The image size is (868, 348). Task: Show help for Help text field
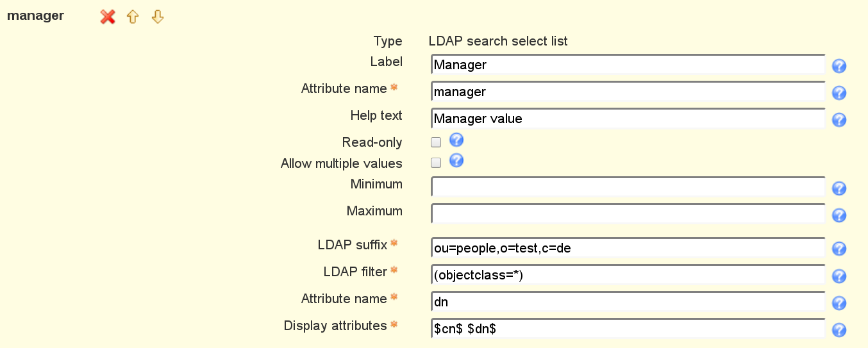click(839, 120)
